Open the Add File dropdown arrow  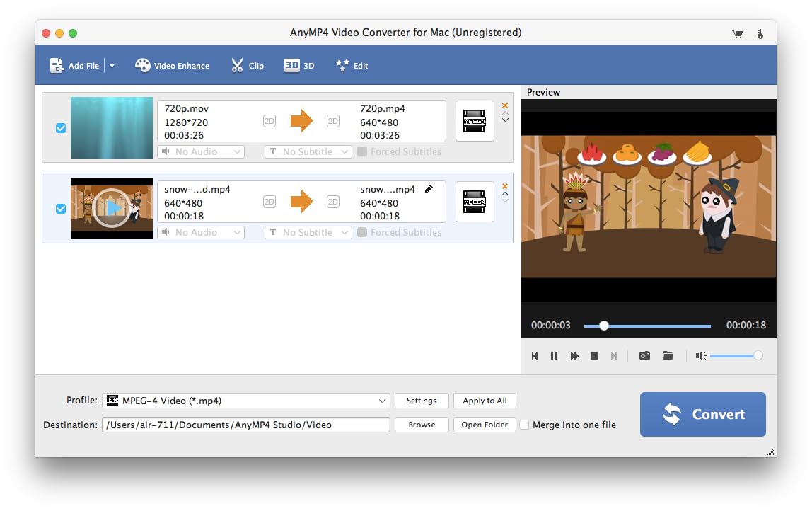112,66
